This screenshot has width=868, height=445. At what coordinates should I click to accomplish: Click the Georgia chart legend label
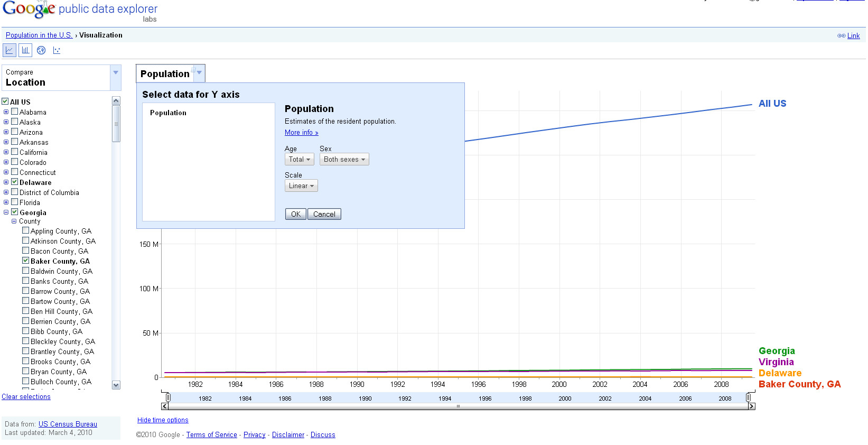click(777, 351)
